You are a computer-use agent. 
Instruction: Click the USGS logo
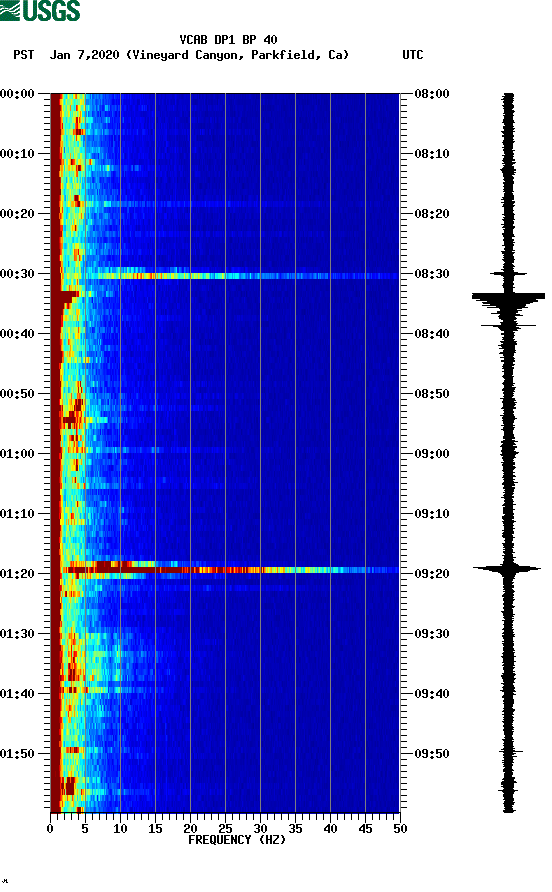pos(40,10)
